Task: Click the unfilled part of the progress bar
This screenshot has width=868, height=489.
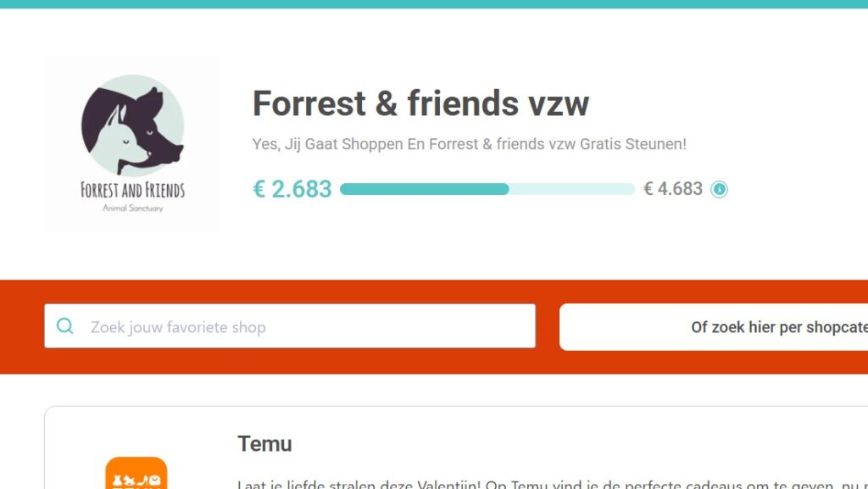Action: point(572,189)
